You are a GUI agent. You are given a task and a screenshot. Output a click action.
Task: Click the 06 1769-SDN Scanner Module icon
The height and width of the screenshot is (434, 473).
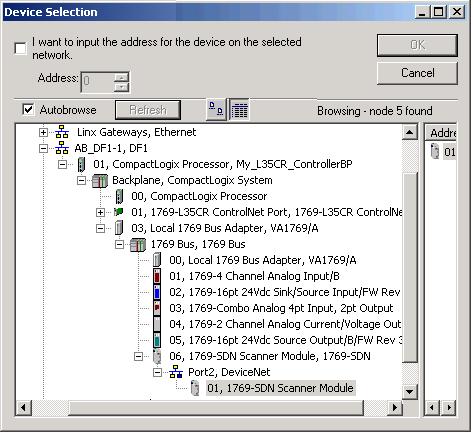tap(157, 356)
